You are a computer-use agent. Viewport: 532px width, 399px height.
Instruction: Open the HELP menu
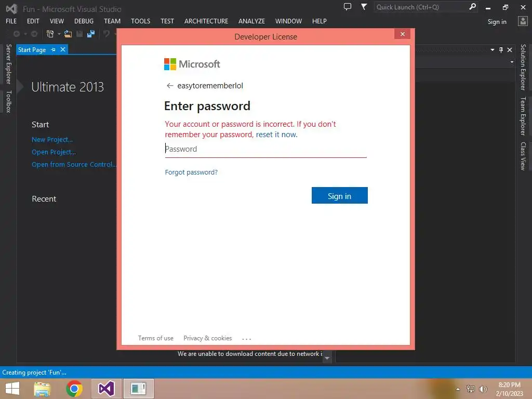pyautogui.click(x=320, y=21)
